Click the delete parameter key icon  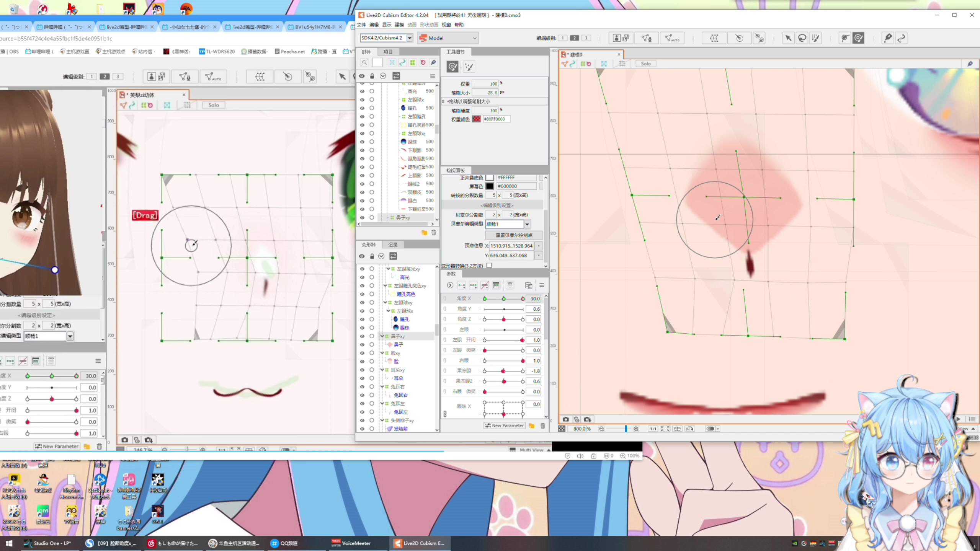tap(485, 285)
